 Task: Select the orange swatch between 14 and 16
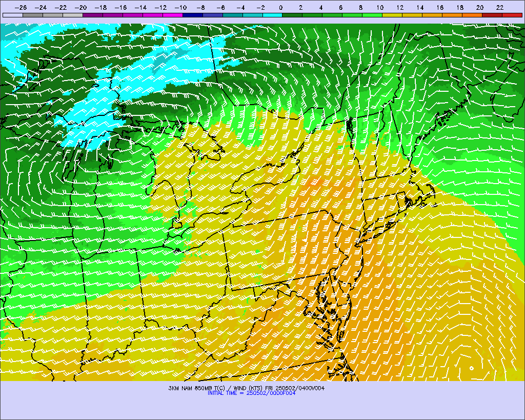pyautogui.click(x=432, y=15)
